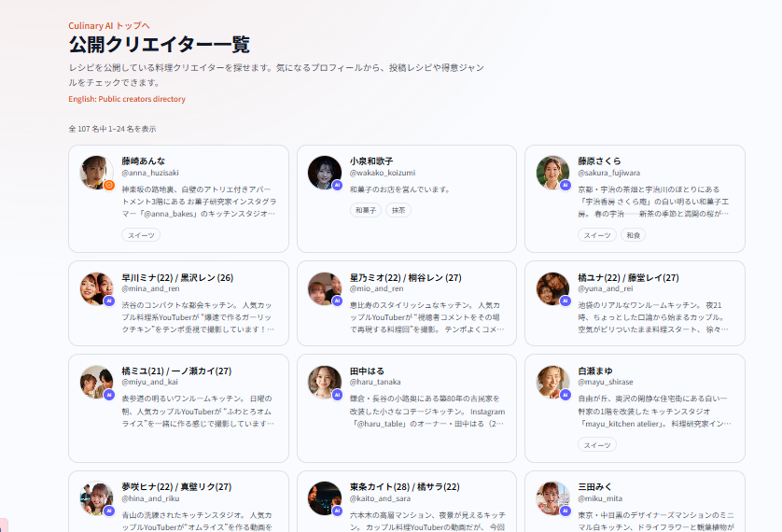Open 白瀬まゆ's avatar photo
The image size is (782, 532).
click(x=552, y=383)
